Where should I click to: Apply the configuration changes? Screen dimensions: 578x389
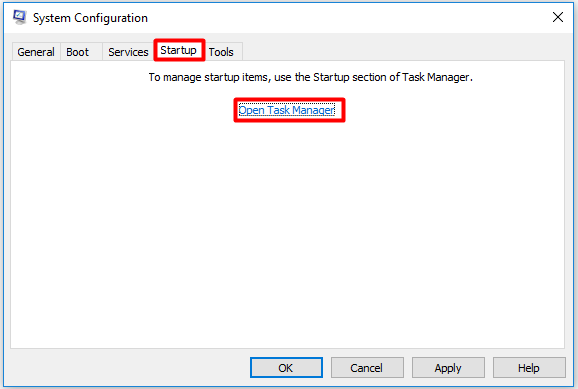[448, 368]
